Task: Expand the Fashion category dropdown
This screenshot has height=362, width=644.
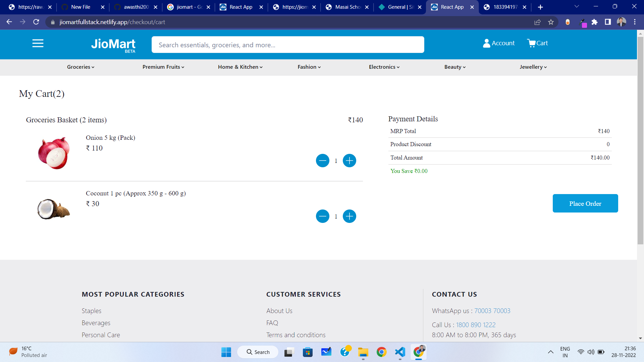Action: (x=309, y=67)
